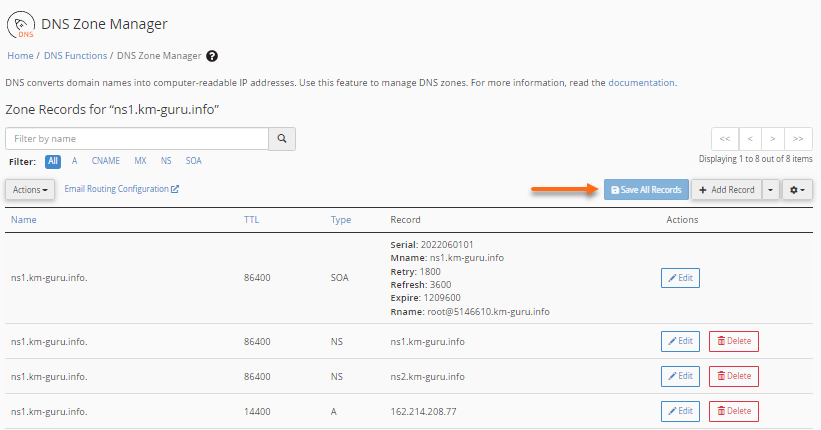This screenshot has height=430, width=821.
Task: Go to the first page of records
Action: point(724,139)
